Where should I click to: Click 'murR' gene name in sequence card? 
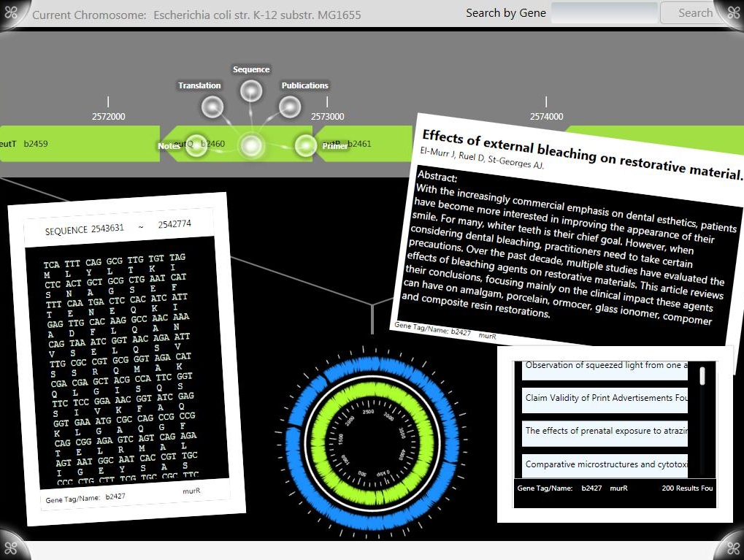pyautogui.click(x=191, y=491)
